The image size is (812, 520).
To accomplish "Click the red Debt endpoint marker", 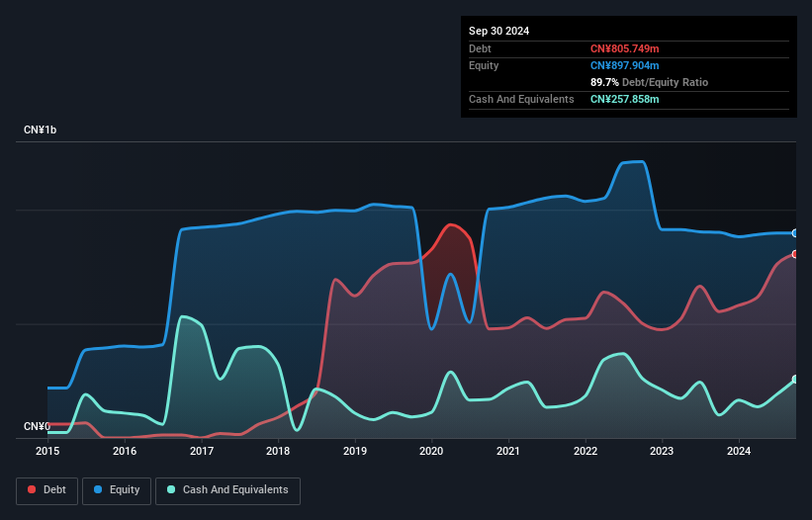I will 795,254.
